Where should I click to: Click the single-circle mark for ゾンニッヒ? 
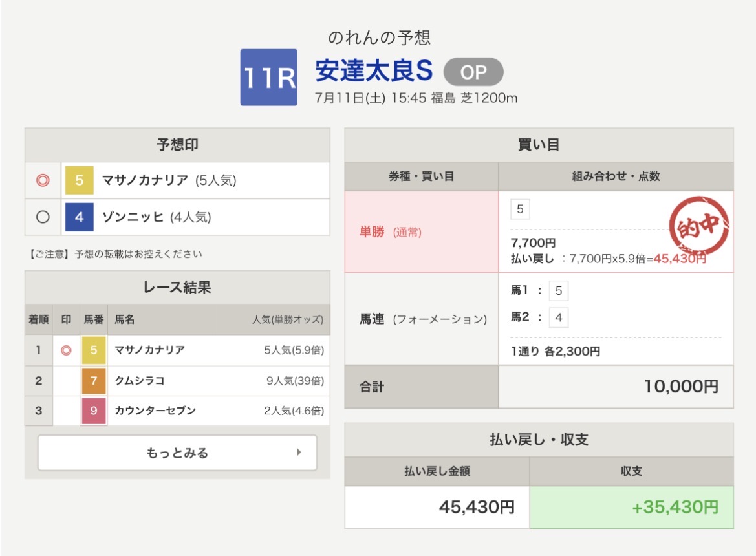coord(43,217)
